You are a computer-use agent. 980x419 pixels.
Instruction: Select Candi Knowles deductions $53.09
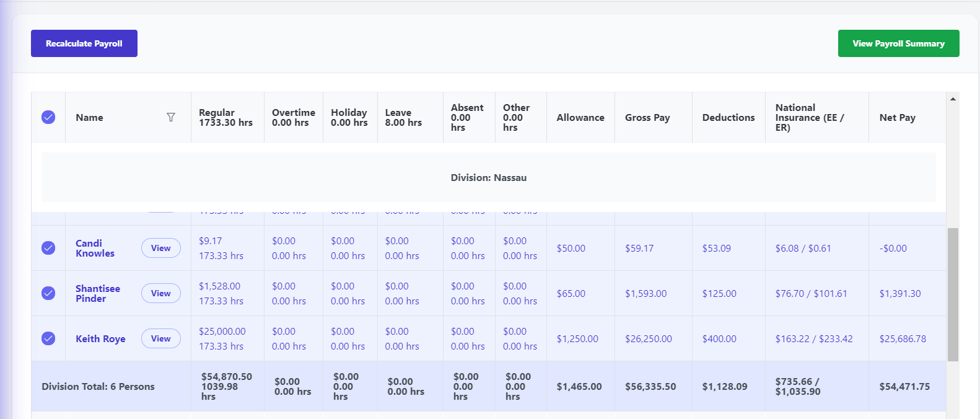tap(717, 248)
